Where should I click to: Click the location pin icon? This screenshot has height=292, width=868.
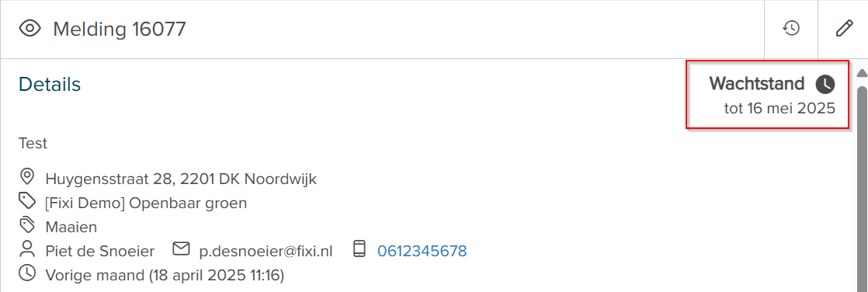(26, 177)
